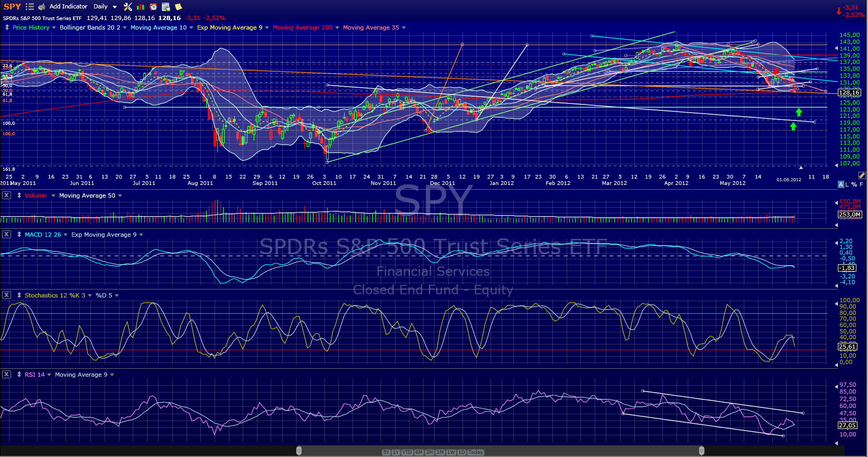Viewport: 868px width, 457px height.
Task: Open chart settings with the wrench and screwdriver icon
Action: click(128, 7)
